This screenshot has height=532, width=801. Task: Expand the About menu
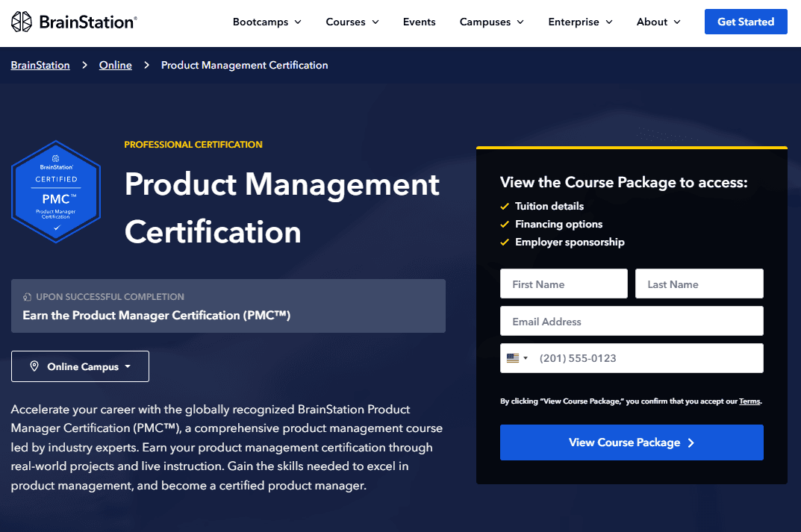pyautogui.click(x=658, y=22)
